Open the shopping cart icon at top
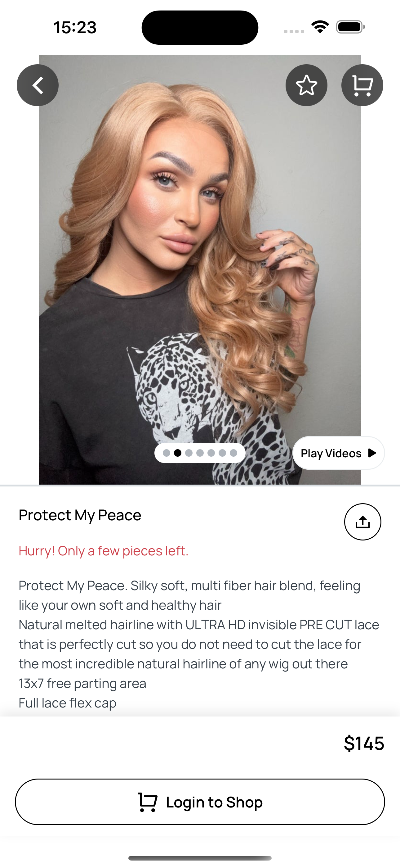Image resolution: width=400 pixels, height=868 pixels. pyautogui.click(x=362, y=85)
